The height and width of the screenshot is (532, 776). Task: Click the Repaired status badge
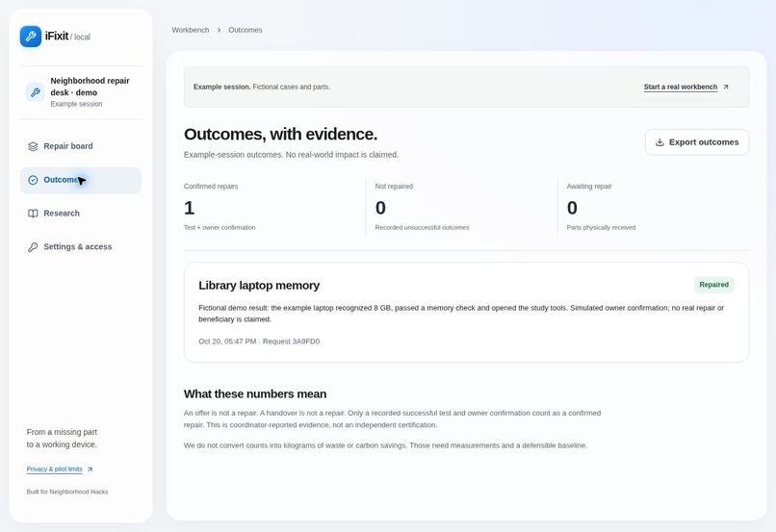click(x=713, y=285)
